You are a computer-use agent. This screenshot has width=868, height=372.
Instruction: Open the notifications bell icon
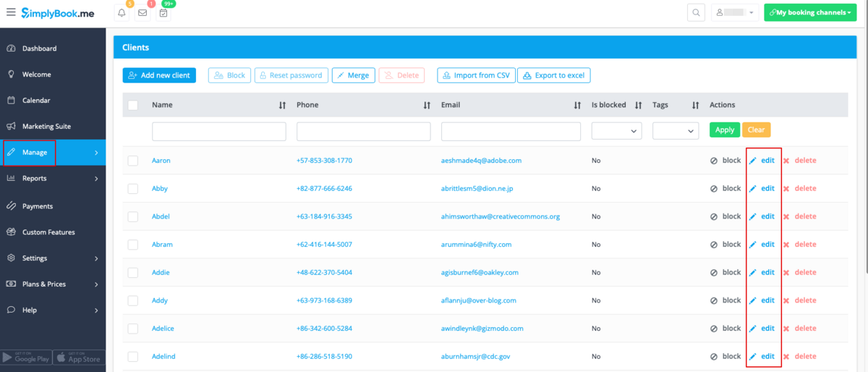(122, 13)
